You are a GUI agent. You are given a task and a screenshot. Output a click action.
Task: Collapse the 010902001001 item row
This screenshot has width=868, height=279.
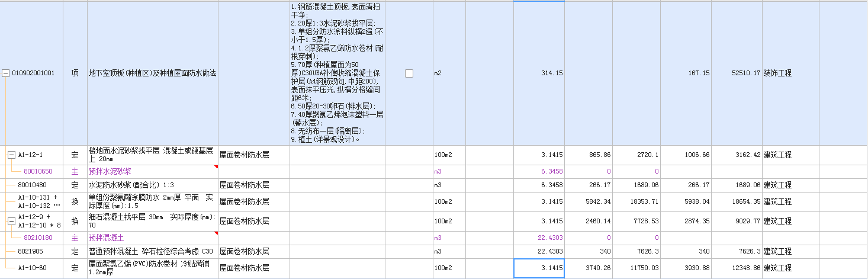(6, 73)
